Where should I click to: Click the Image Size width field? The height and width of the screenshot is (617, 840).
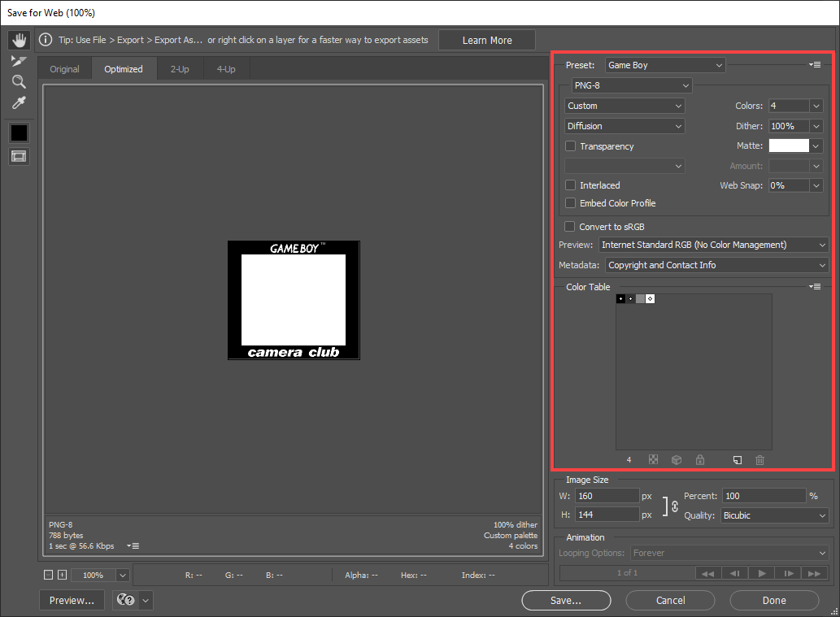point(607,496)
